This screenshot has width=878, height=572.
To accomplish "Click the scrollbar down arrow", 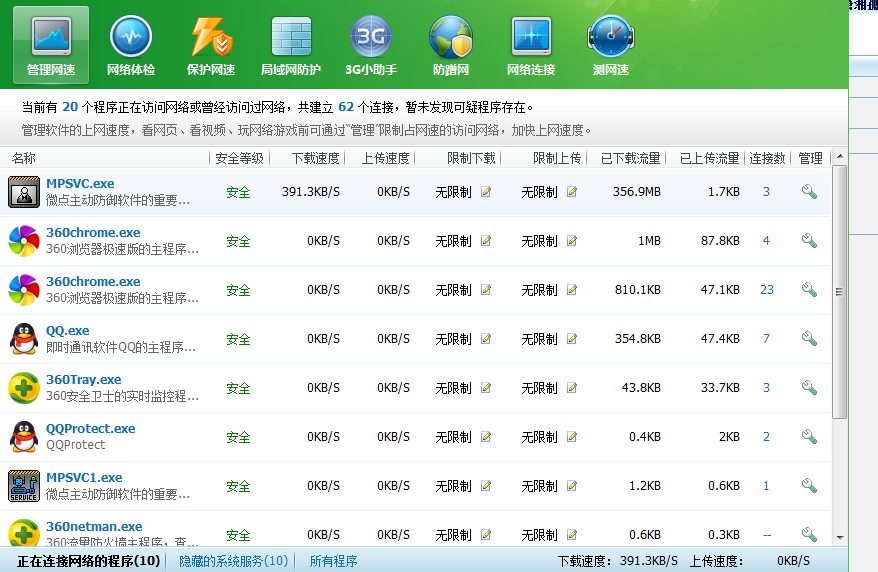I will coord(840,537).
